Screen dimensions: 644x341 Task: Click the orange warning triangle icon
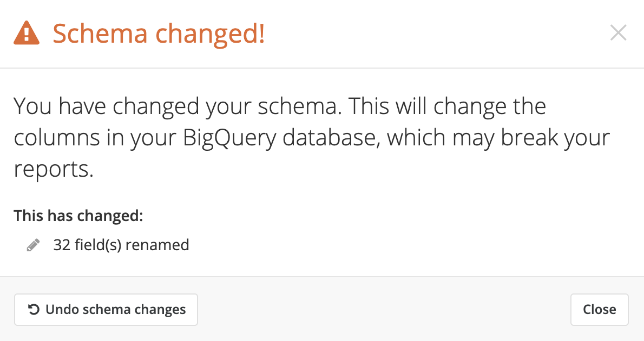27,33
